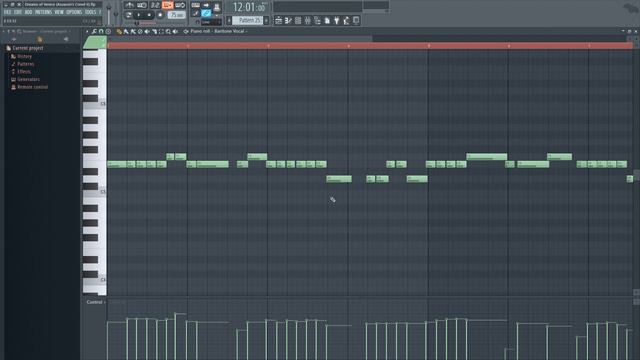Open ADD menu
This screenshot has width=640, height=360.
point(28,12)
